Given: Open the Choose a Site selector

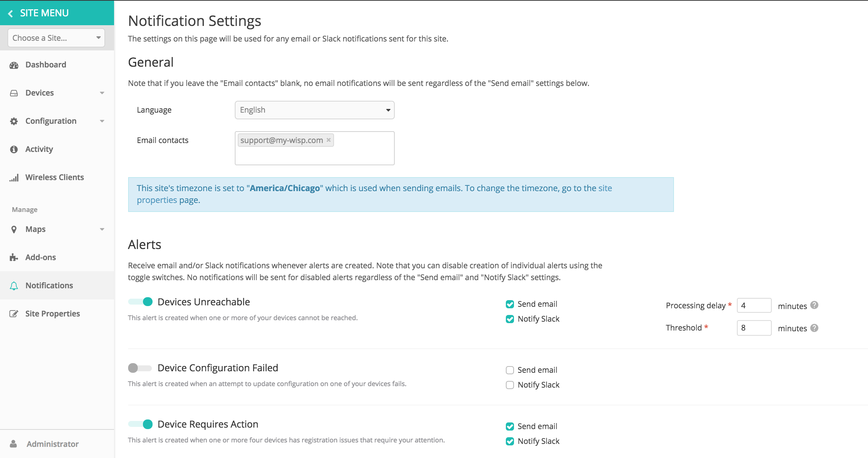Looking at the screenshot, I should pyautogui.click(x=56, y=37).
